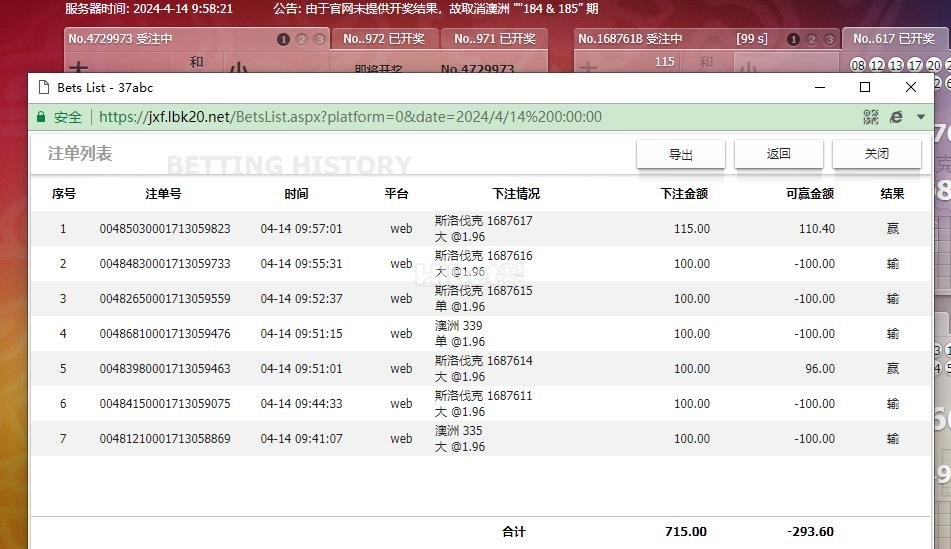This screenshot has width=951, height=549.
Task: Click lottery ball 13 in background window
Action: pos(896,65)
